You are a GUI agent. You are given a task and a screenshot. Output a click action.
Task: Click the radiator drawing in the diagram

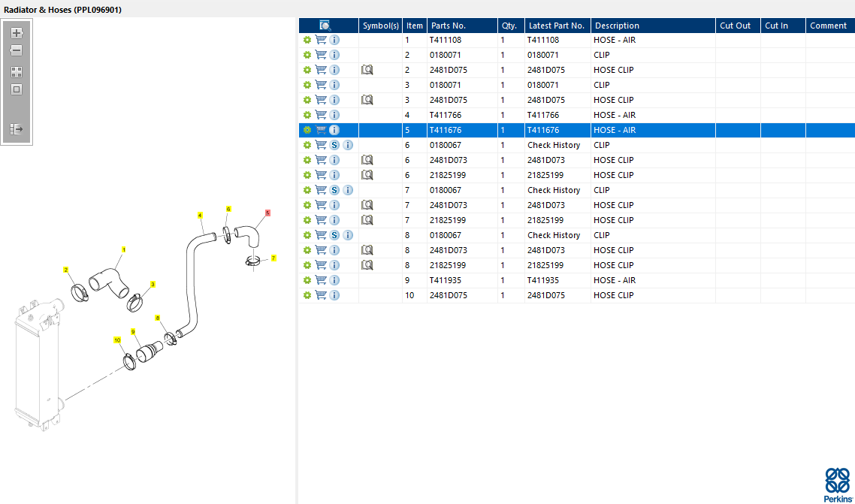(39, 364)
